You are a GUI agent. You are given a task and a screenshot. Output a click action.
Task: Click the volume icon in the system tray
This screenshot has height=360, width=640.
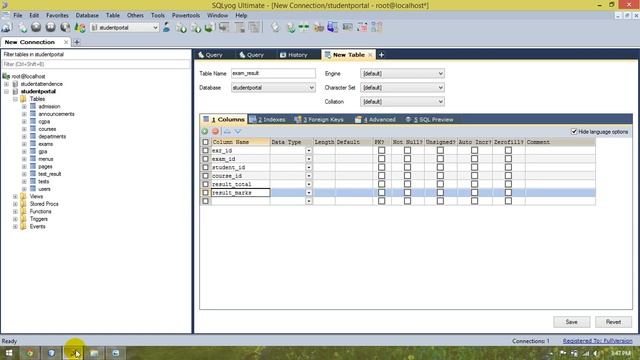(x=596, y=353)
